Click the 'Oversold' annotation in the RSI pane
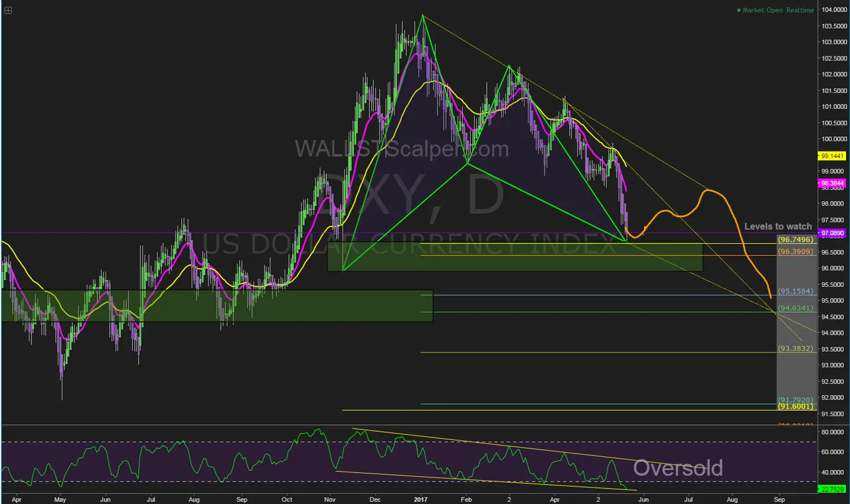The image size is (850, 504). 677,468
